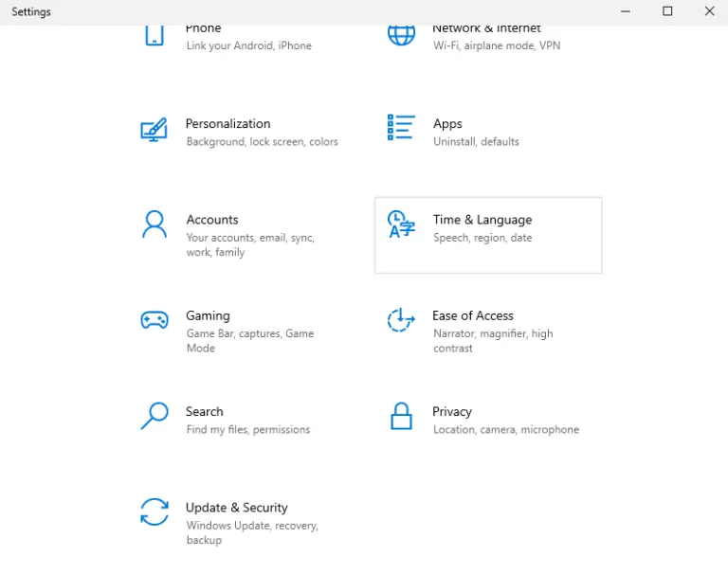The image size is (728, 574).
Task: Click the Apps list icon
Action: pos(401,128)
